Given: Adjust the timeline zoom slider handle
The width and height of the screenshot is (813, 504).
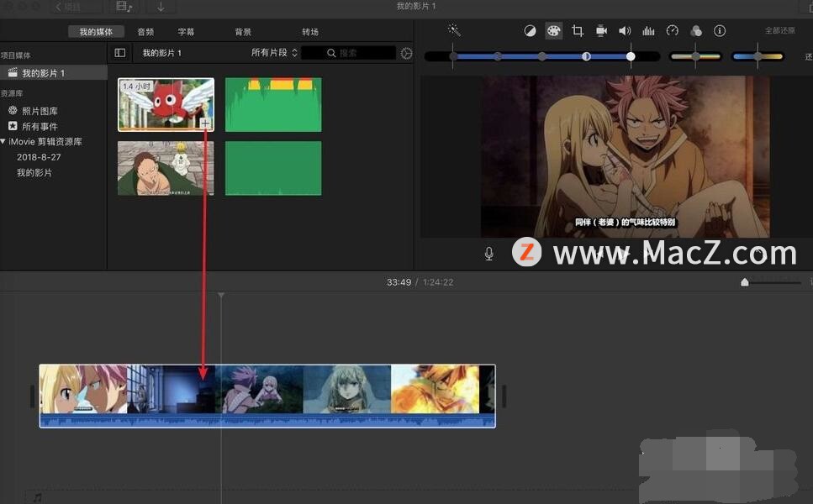Looking at the screenshot, I should (745, 282).
